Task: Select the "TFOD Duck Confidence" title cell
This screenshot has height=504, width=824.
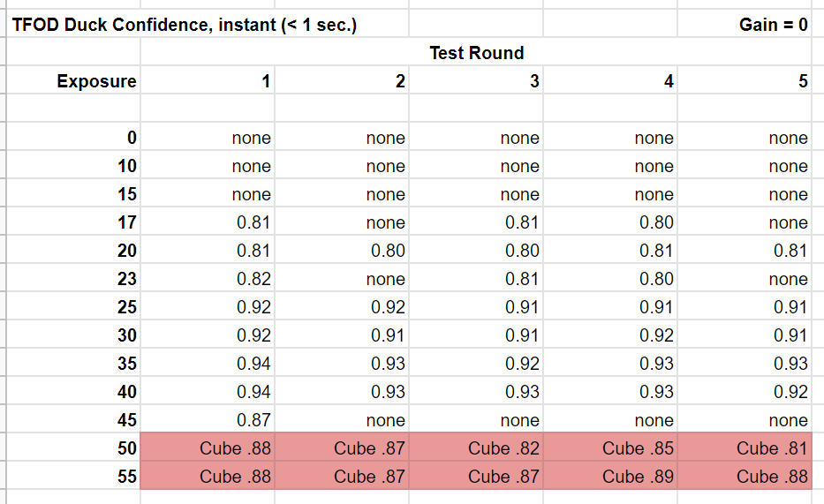Action: click(x=185, y=25)
